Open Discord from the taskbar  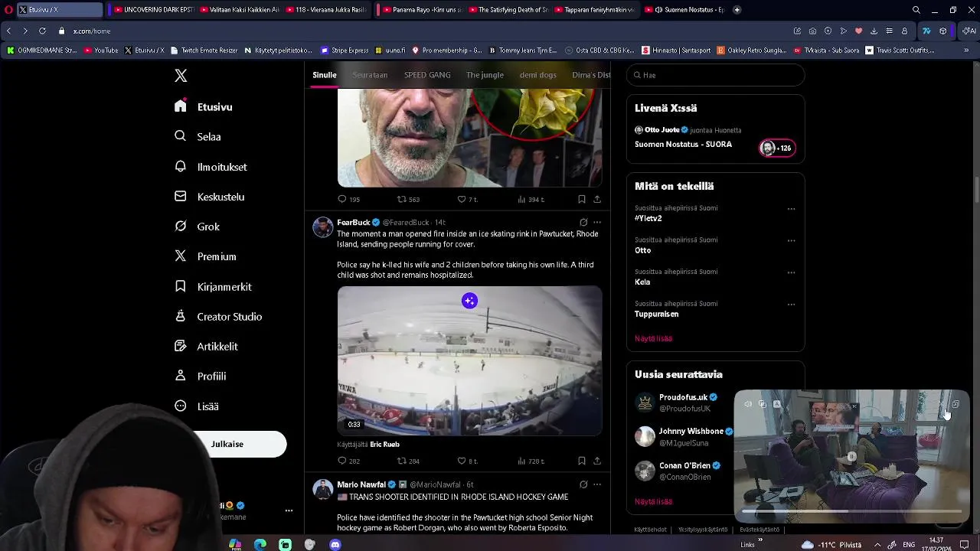tap(335, 545)
